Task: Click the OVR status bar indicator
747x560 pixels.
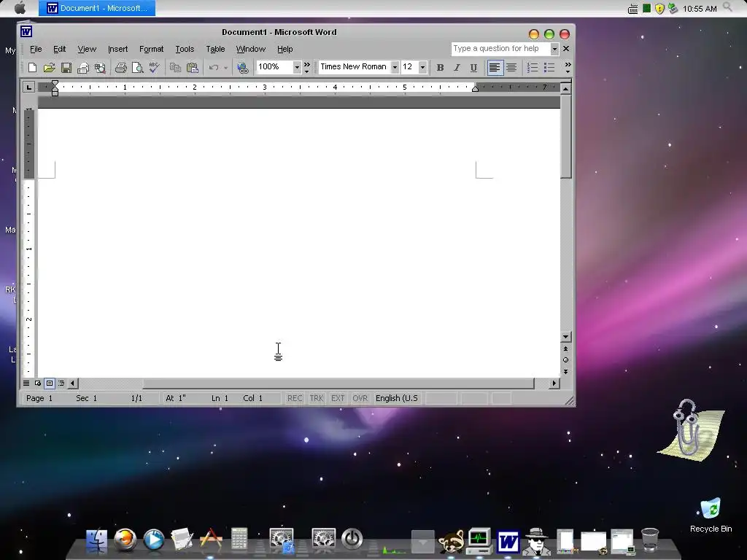Action: click(360, 398)
